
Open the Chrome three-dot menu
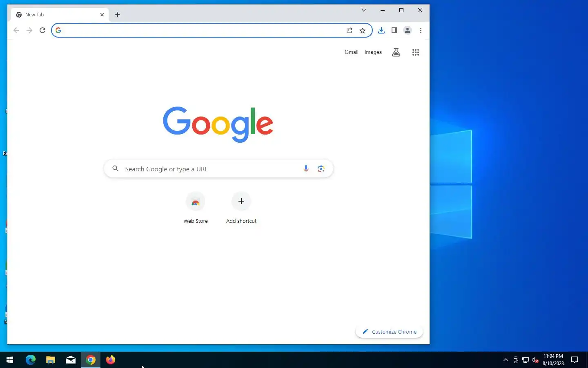tap(421, 30)
